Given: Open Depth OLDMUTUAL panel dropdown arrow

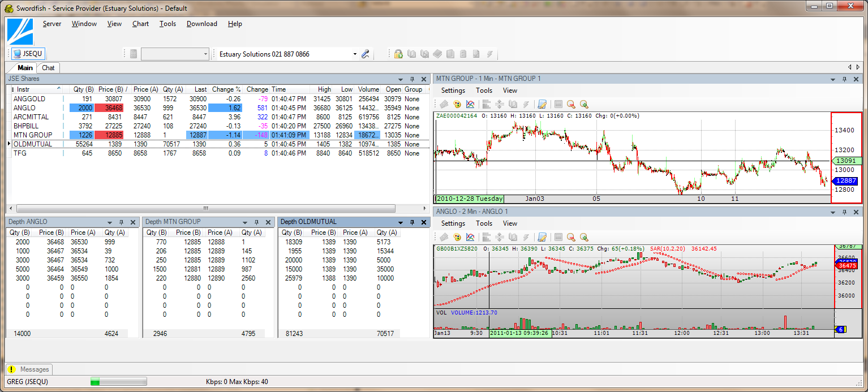Looking at the screenshot, I should pyautogui.click(x=401, y=223).
